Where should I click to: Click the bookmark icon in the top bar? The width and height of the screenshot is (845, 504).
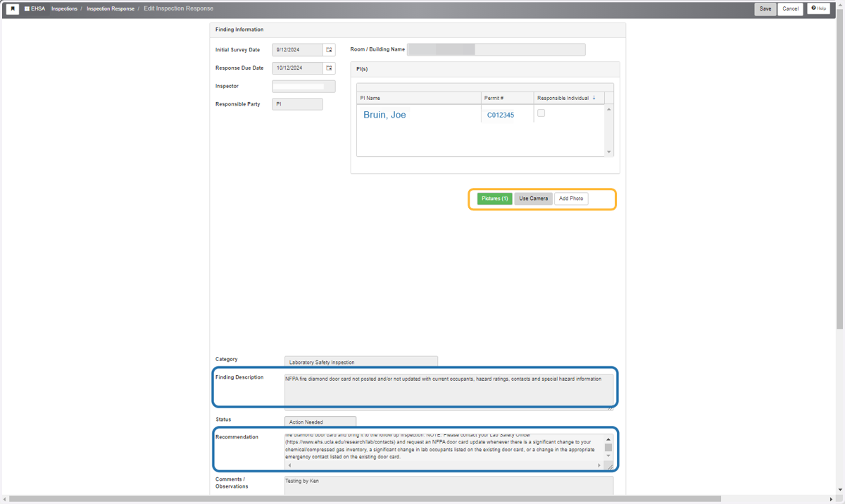pos(13,9)
